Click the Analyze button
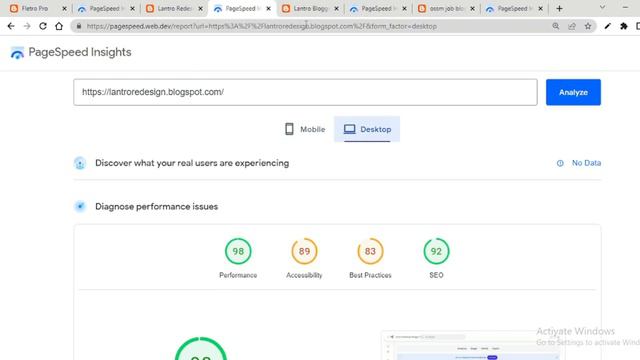This screenshot has height=360, width=640. 573,92
